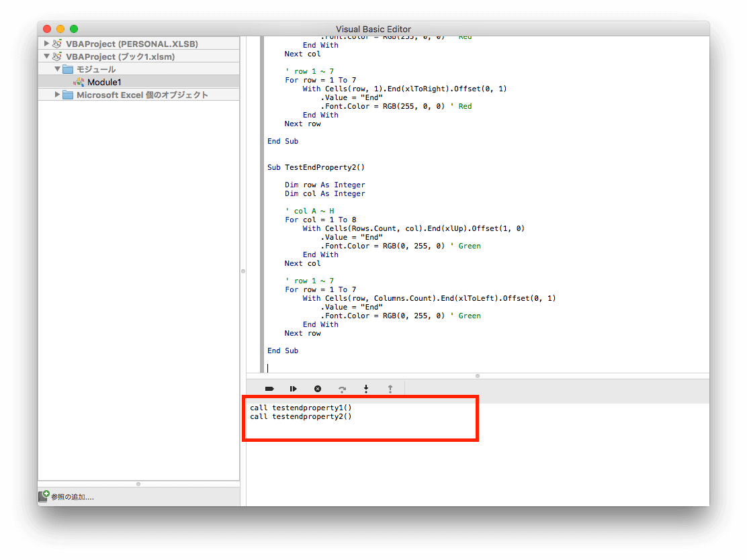This screenshot has width=747, height=560.
Task: Click 'Dim row As Integer' line
Action: (325, 185)
